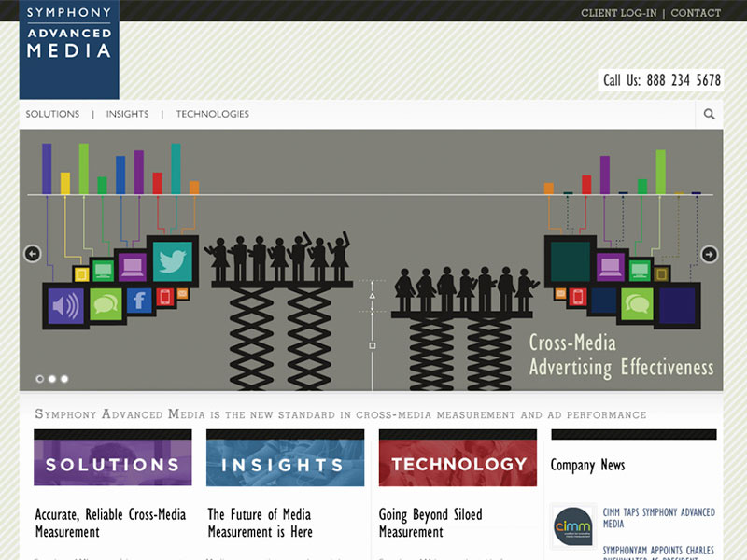Click the Call Us phone number
Image resolution: width=747 pixels, height=560 pixels.
click(x=661, y=80)
